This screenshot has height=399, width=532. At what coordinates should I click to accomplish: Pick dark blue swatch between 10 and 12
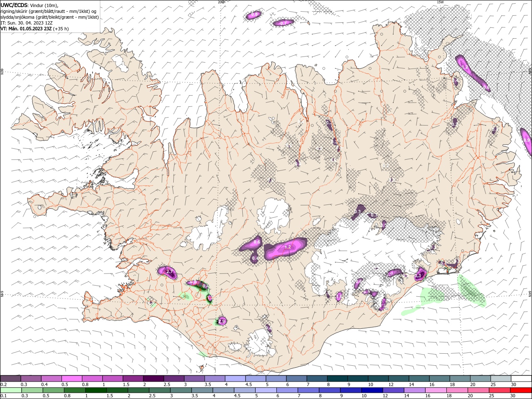(372, 390)
